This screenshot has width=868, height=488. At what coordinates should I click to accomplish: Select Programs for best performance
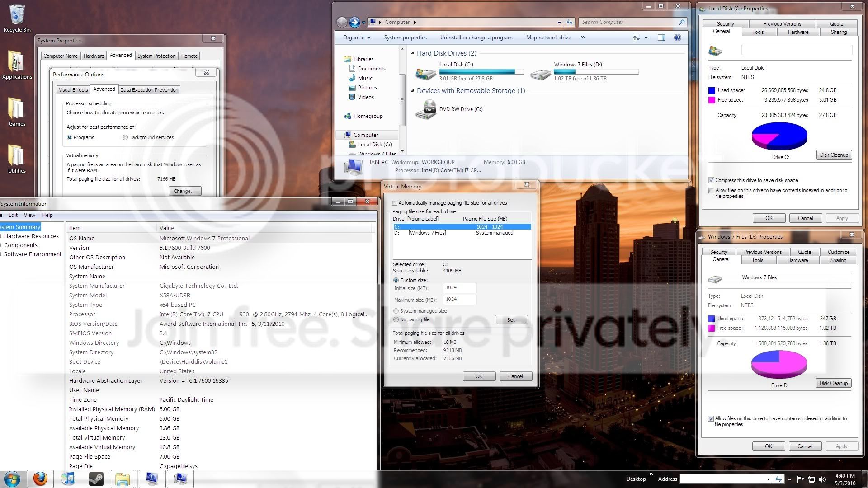pos(70,137)
